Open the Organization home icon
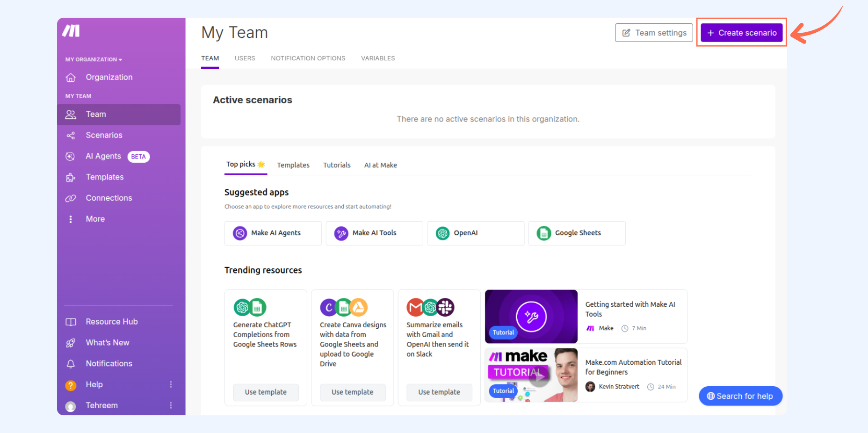This screenshot has height=433, width=868. click(71, 78)
